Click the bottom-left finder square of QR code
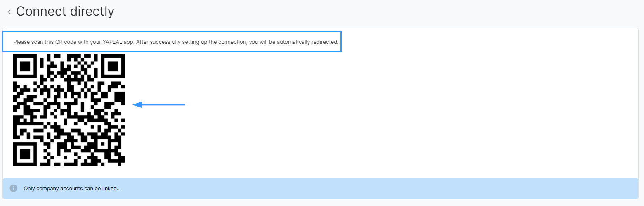This screenshot has height=206, width=644. click(26, 154)
